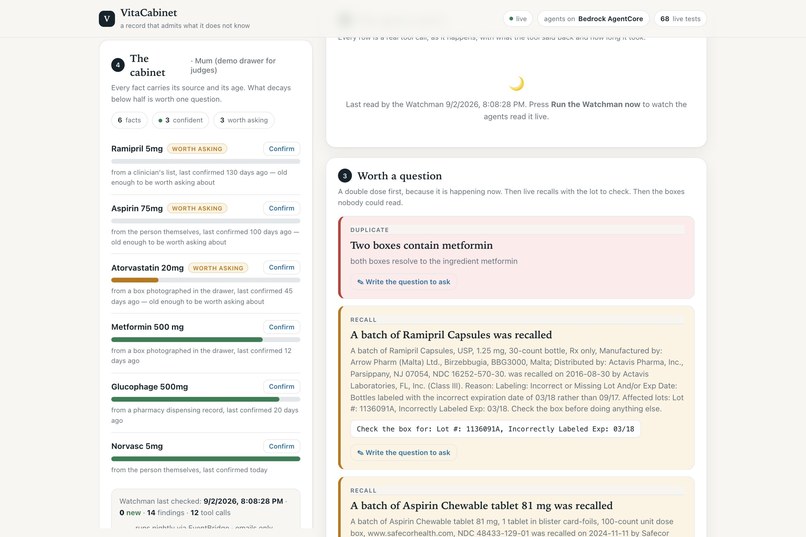Click the number 3 badge beside Worth a question
This screenshot has width=806, height=537.
pyautogui.click(x=344, y=176)
